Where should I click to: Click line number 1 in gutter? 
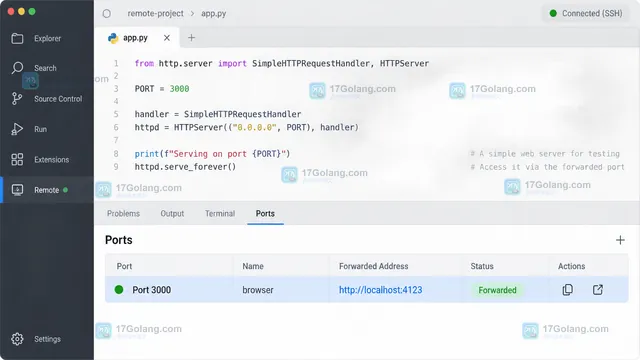116,63
